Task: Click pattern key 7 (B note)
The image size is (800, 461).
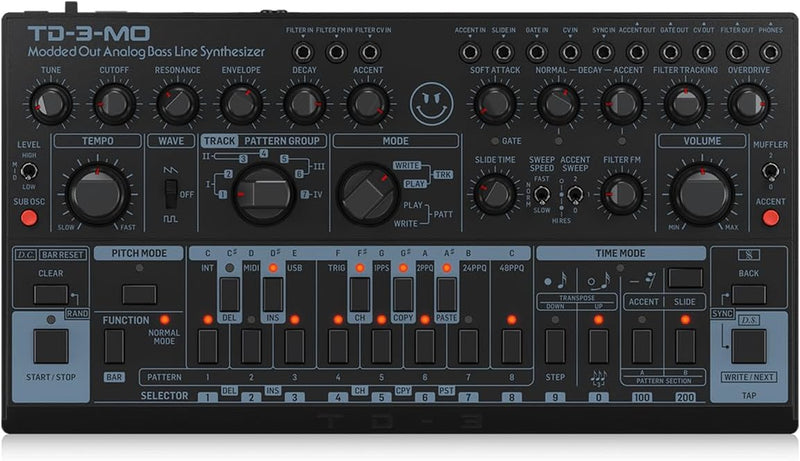Action: pyautogui.click(x=468, y=347)
